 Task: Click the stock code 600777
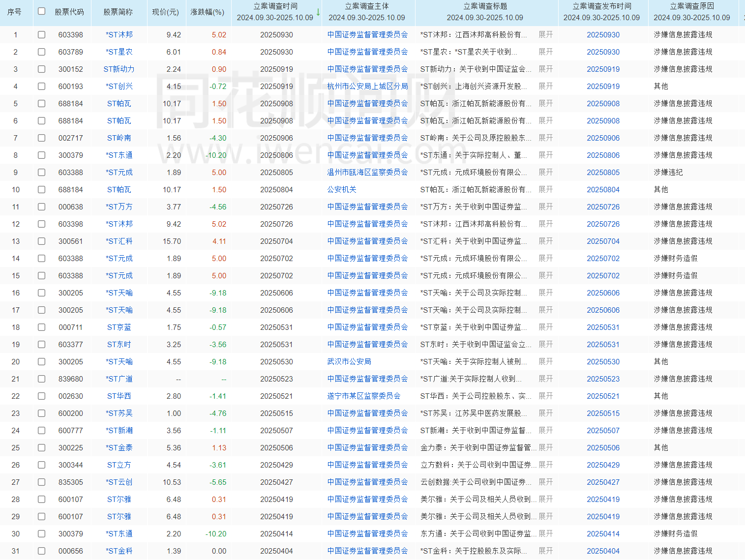[x=71, y=431]
